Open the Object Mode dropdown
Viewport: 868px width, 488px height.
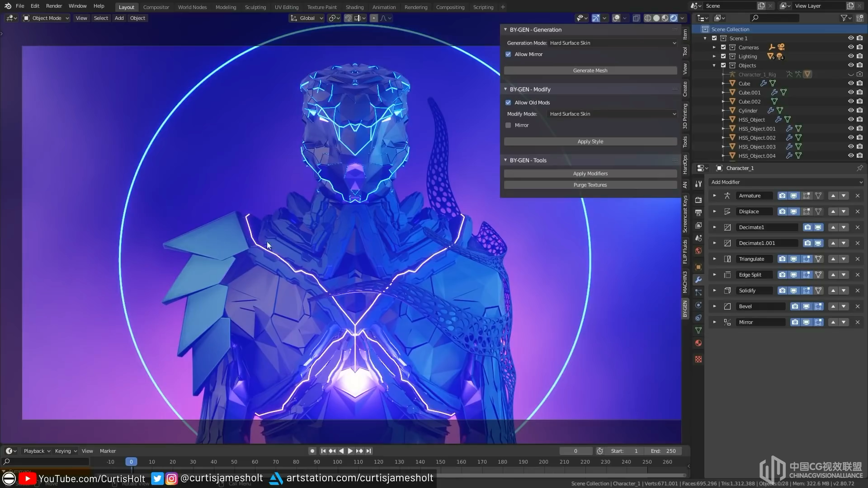click(46, 18)
